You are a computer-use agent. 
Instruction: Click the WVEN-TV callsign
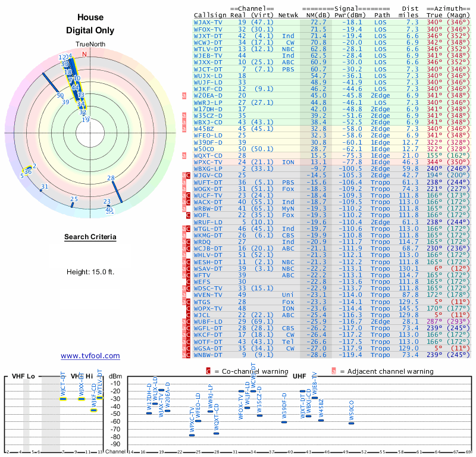click(208, 295)
